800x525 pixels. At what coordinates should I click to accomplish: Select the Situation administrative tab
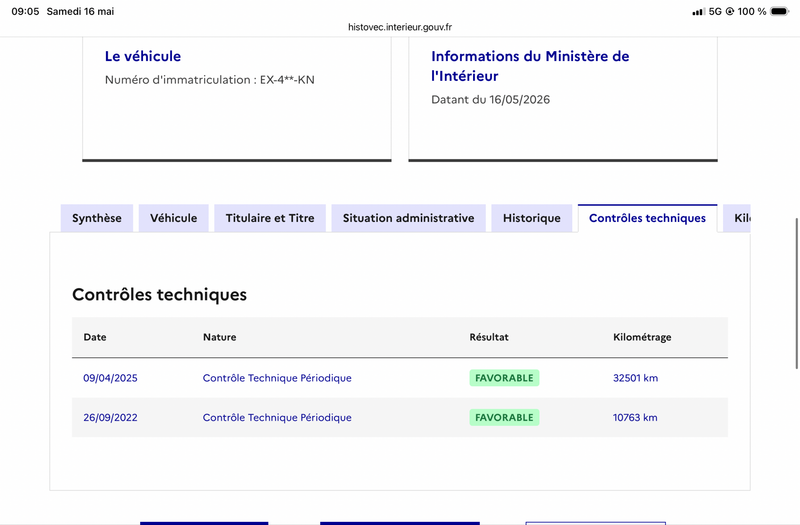point(408,218)
